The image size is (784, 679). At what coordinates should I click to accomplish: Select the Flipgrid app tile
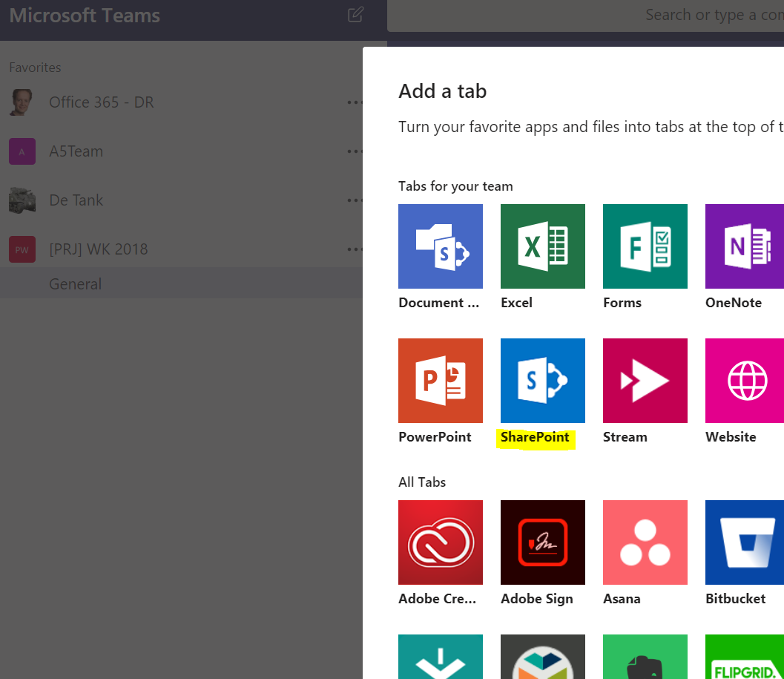[745, 657]
